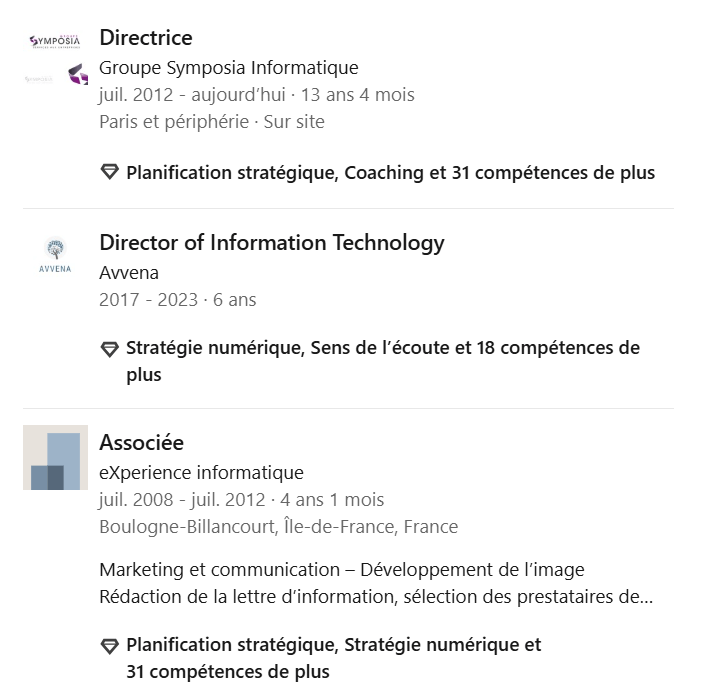Click the Directrice job title
This screenshot has height=694, width=706.
[x=146, y=37]
